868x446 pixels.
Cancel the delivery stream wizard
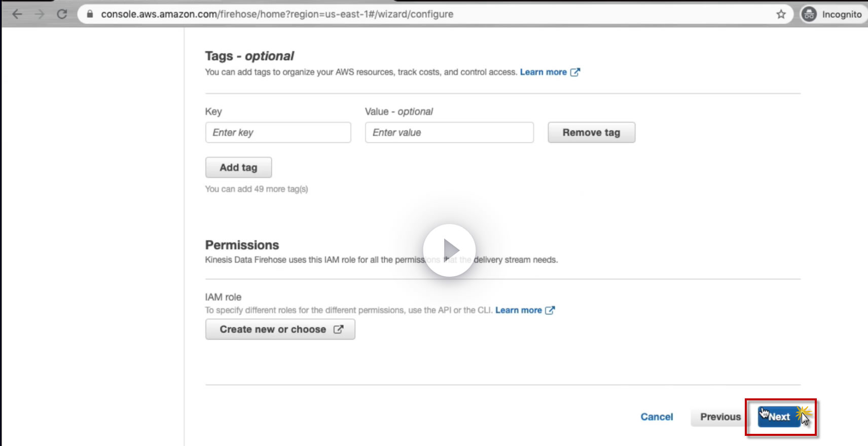click(x=657, y=417)
